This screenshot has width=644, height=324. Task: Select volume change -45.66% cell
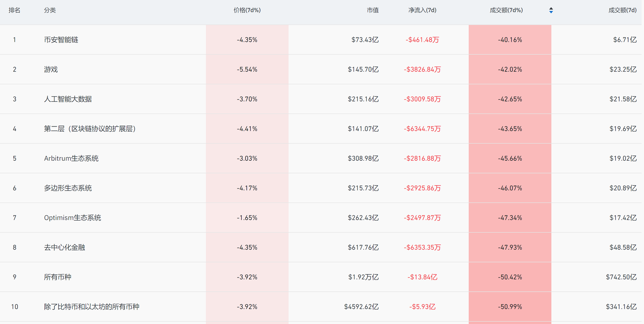tap(510, 158)
